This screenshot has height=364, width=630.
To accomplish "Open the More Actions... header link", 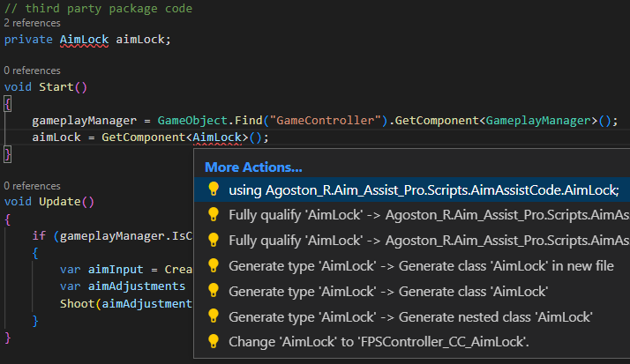I will (x=253, y=167).
